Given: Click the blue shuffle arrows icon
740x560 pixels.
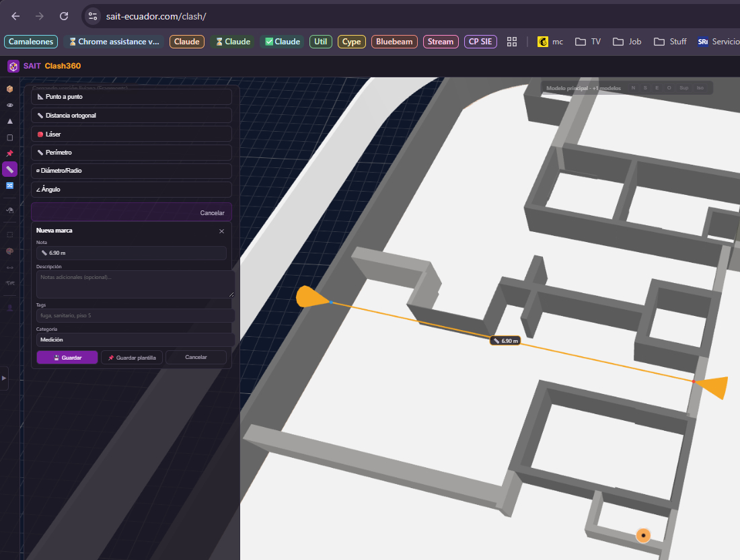Looking at the screenshot, I should [x=9, y=186].
